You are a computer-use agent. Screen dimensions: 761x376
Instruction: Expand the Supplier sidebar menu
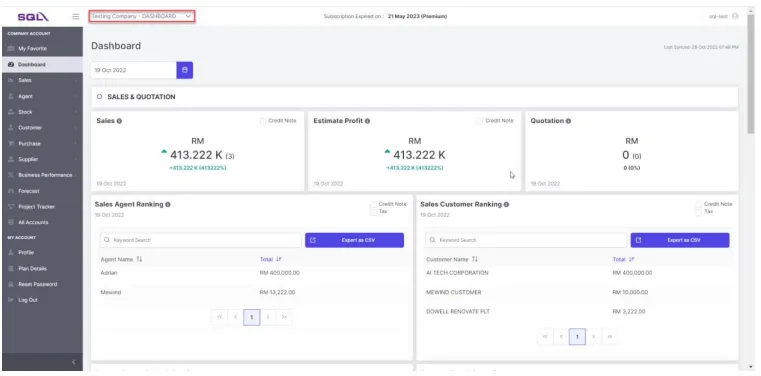(x=42, y=159)
